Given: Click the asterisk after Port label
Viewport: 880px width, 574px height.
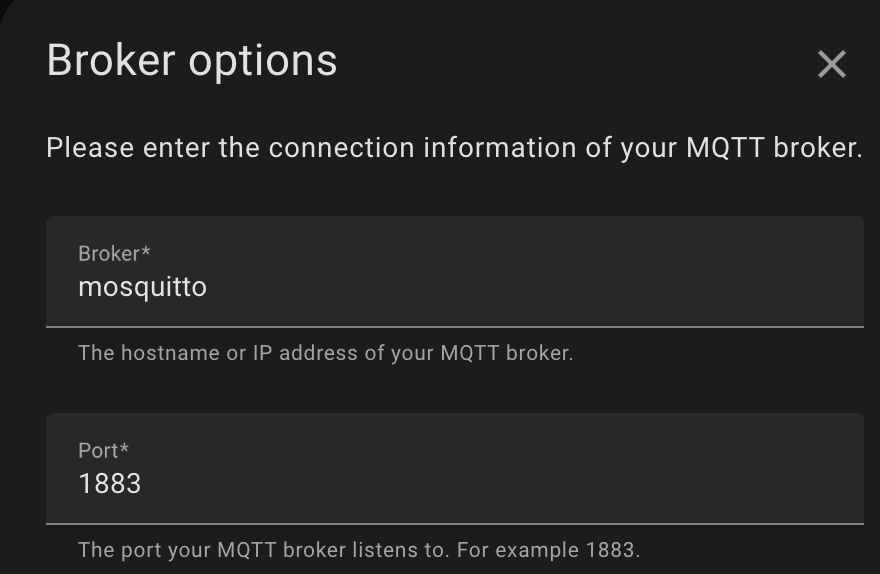Looking at the screenshot, I should [124, 449].
